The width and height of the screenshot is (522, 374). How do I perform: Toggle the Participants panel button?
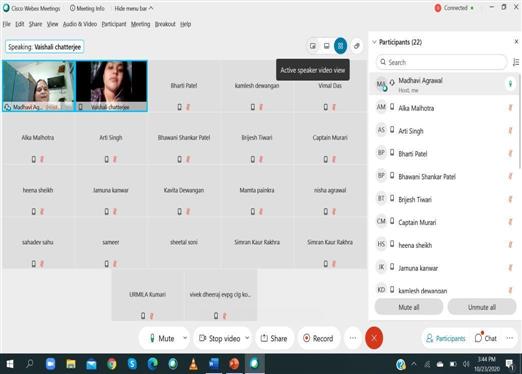pyautogui.click(x=446, y=338)
